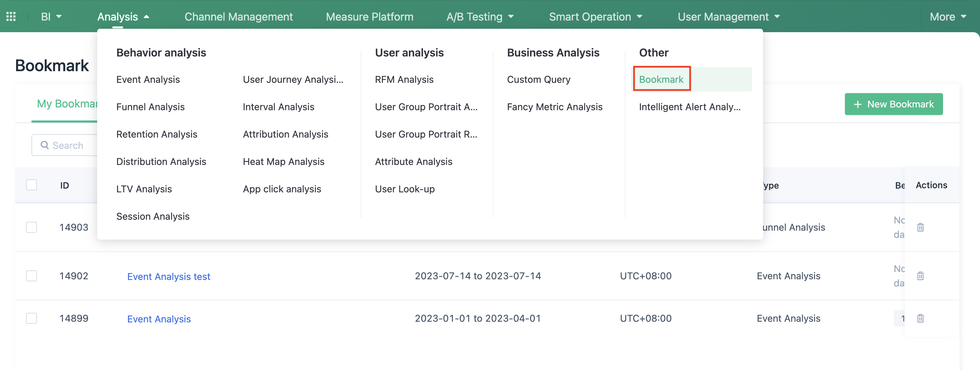Image resolution: width=980 pixels, height=371 pixels.
Task: Open Funnel Analysis from Behavior analysis
Action: pos(150,107)
